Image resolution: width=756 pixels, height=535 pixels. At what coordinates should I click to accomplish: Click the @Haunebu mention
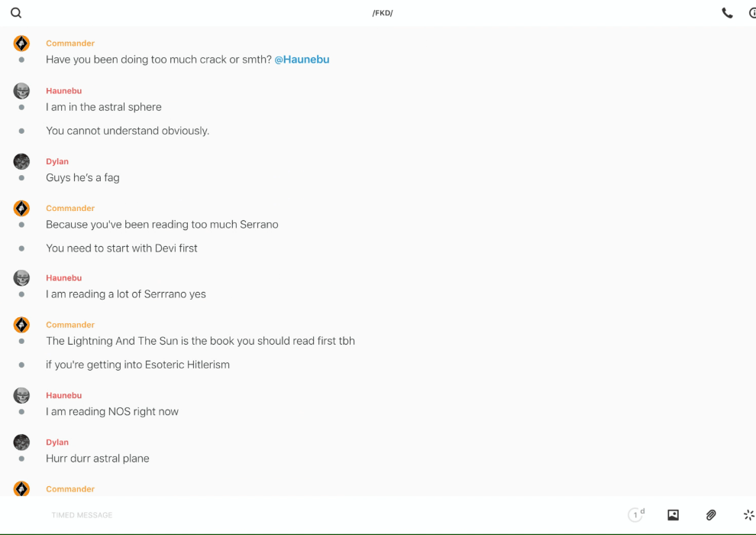pyautogui.click(x=302, y=60)
